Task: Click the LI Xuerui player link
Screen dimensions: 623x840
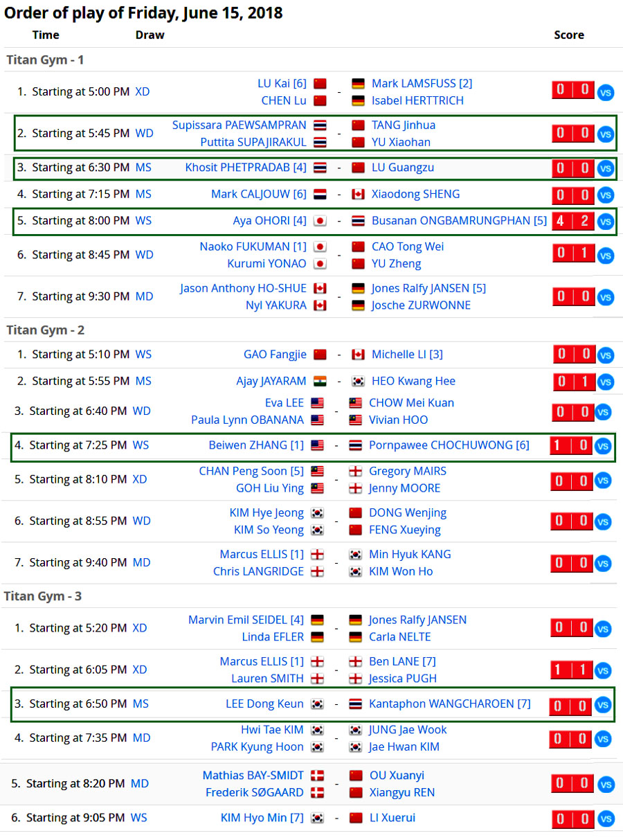Action: pos(393,818)
